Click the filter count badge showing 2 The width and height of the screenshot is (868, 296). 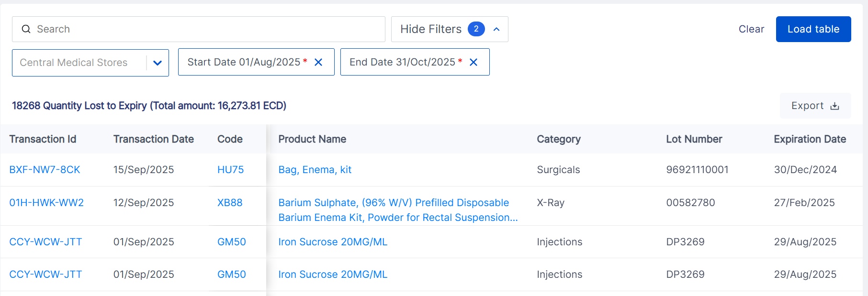point(476,29)
